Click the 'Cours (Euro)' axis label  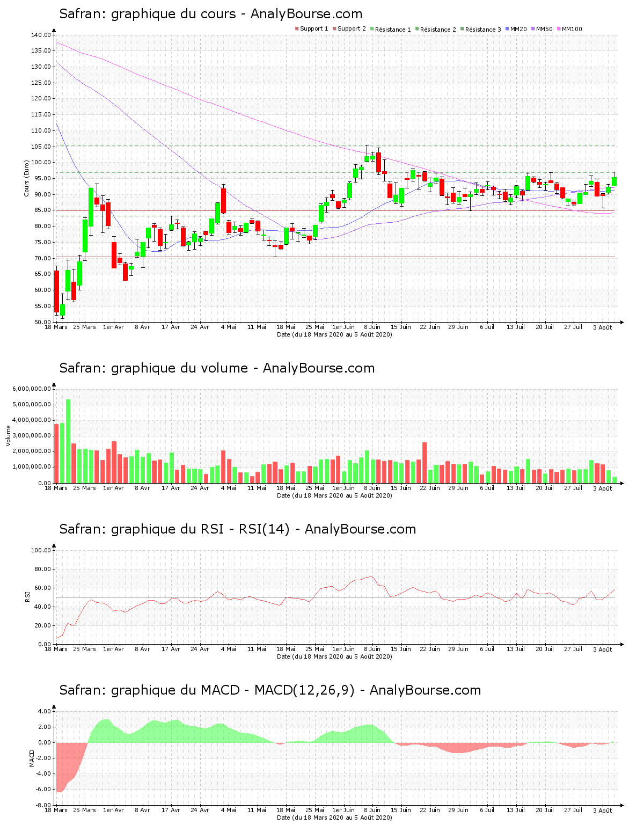tap(26, 178)
